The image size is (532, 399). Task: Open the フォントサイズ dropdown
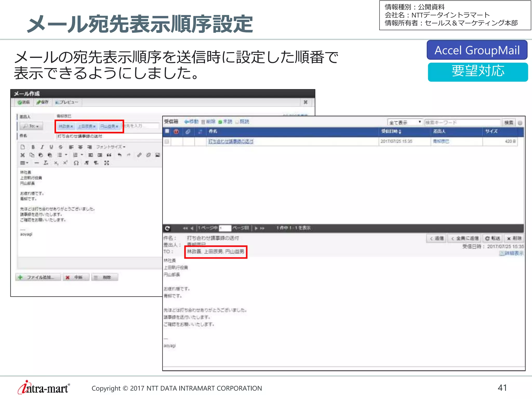(111, 147)
